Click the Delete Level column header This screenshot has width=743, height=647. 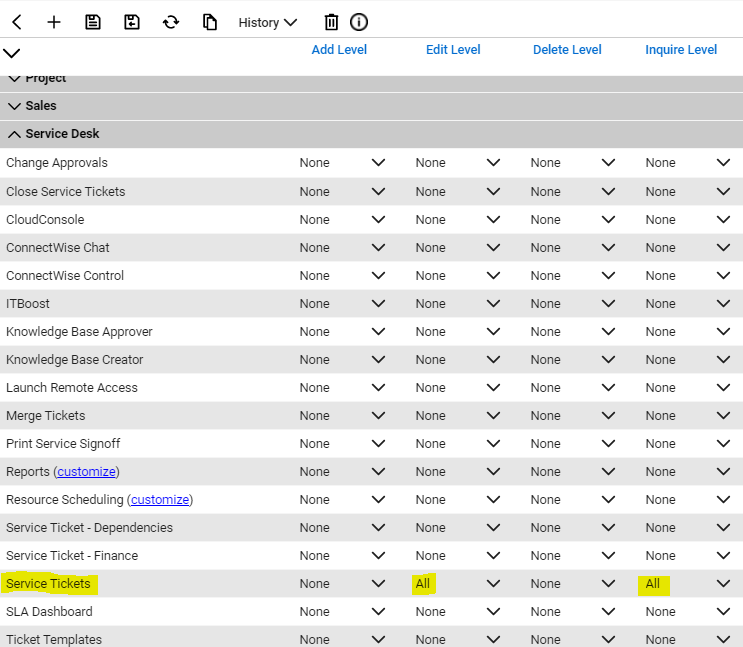pyautogui.click(x=567, y=50)
